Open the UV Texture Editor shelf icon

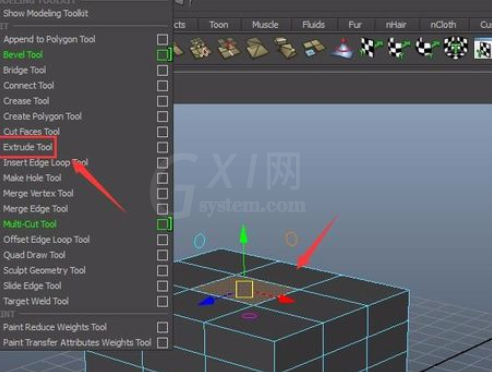(x=482, y=48)
